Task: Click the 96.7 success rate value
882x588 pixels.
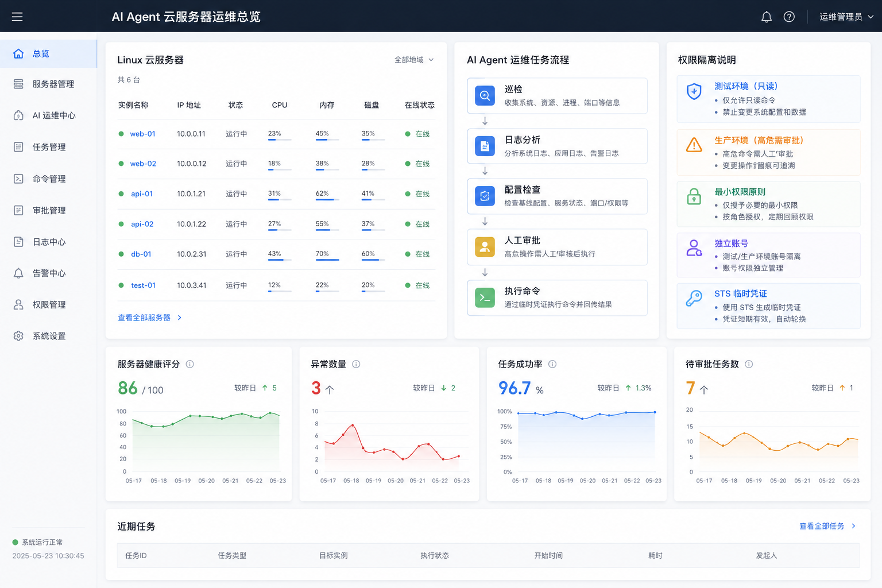Action: pos(514,388)
